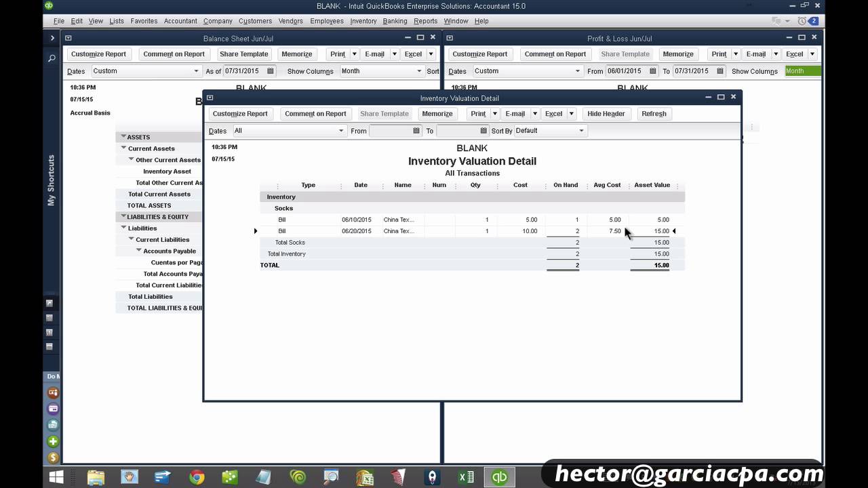Viewport: 868px width, 488px height.
Task: Click Memorize in Inventory Valuation Detail window
Action: (x=437, y=114)
